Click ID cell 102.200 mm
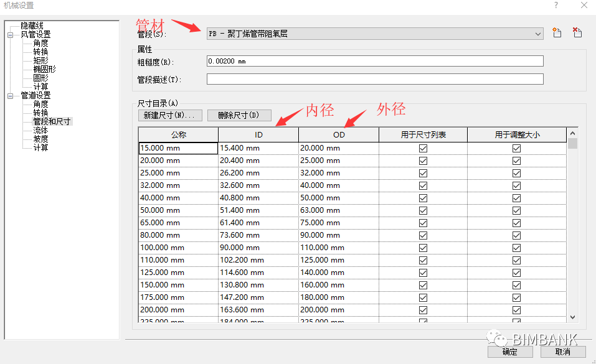 [258, 260]
